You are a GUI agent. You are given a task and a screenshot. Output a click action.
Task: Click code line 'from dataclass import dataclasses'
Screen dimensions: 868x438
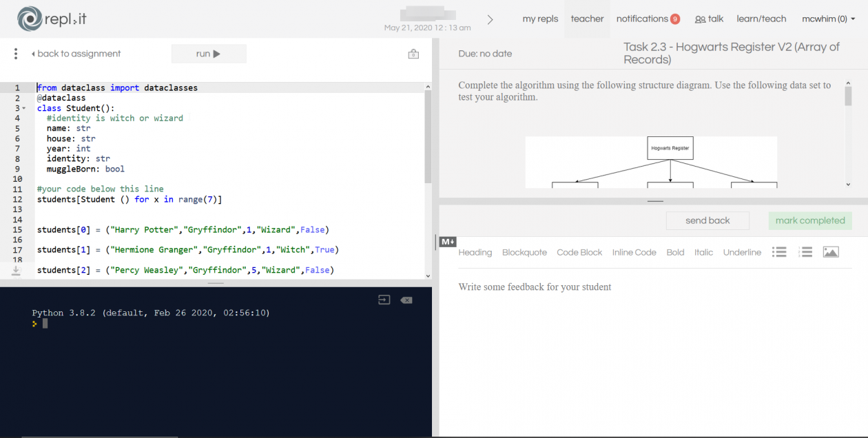[x=117, y=88]
